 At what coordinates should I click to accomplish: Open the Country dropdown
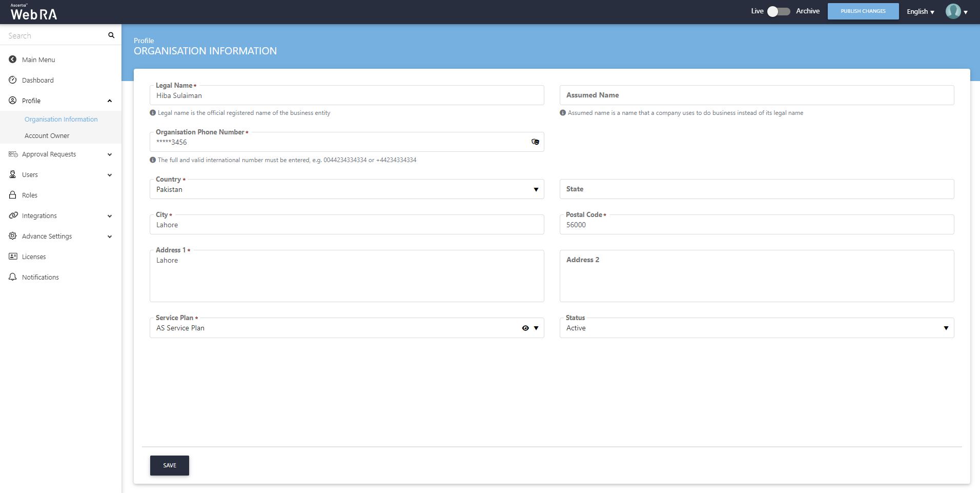click(347, 189)
